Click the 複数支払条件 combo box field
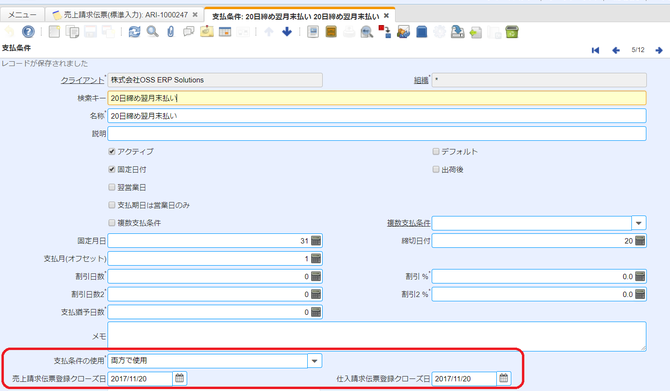This screenshot has width=670, height=391. coord(532,223)
